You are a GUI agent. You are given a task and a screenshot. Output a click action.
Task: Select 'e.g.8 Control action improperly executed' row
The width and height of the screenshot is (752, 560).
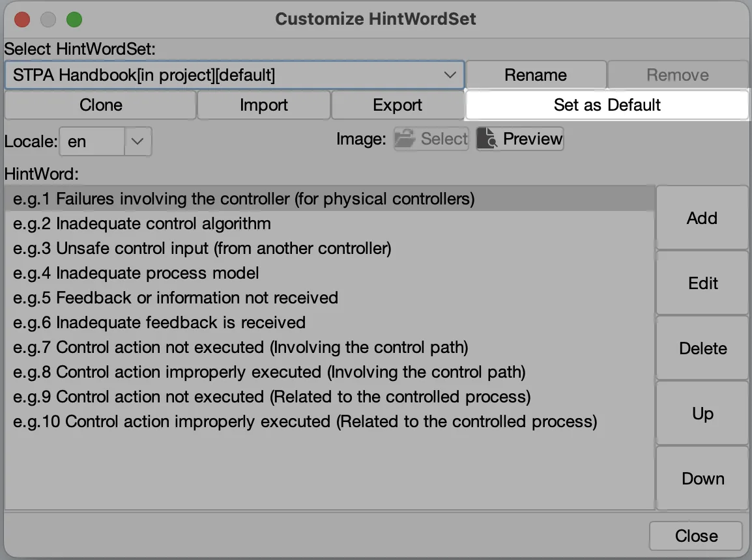point(330,372)
